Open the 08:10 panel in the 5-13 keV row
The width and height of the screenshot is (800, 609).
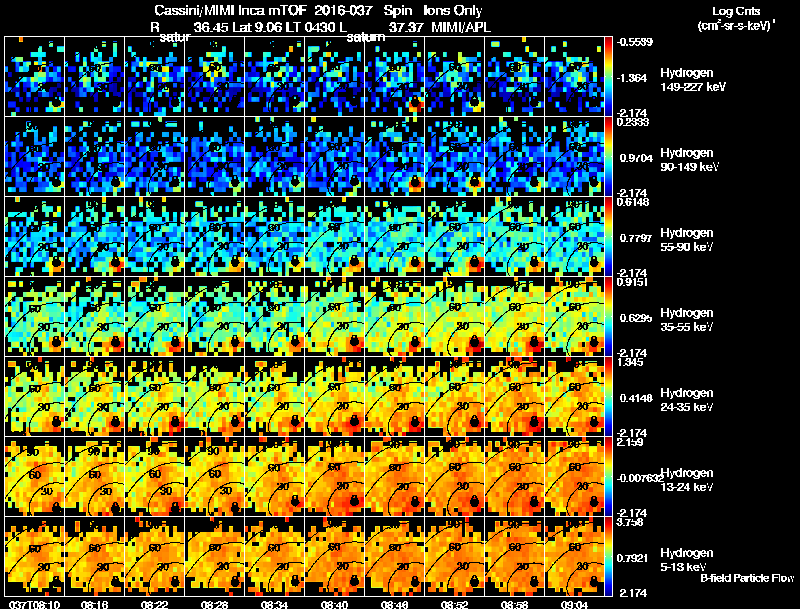pos(35,556)
